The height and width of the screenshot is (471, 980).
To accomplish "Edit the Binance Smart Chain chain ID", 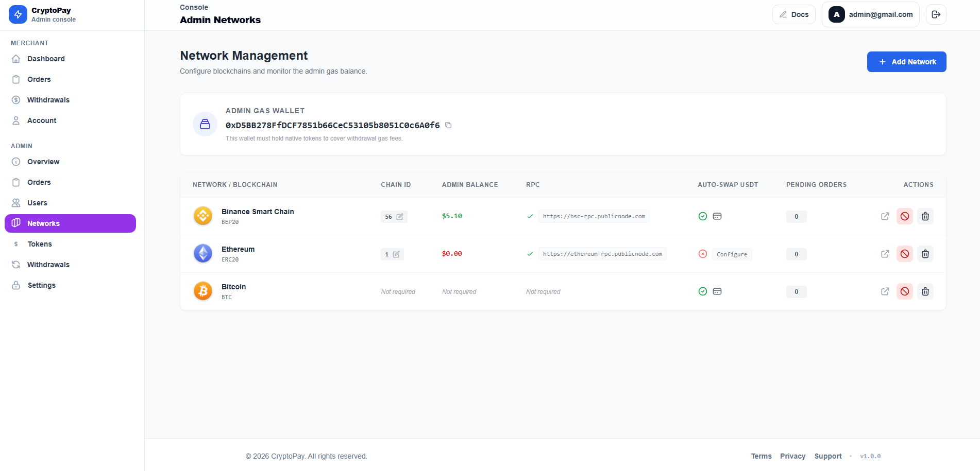I will pos(399,217).
